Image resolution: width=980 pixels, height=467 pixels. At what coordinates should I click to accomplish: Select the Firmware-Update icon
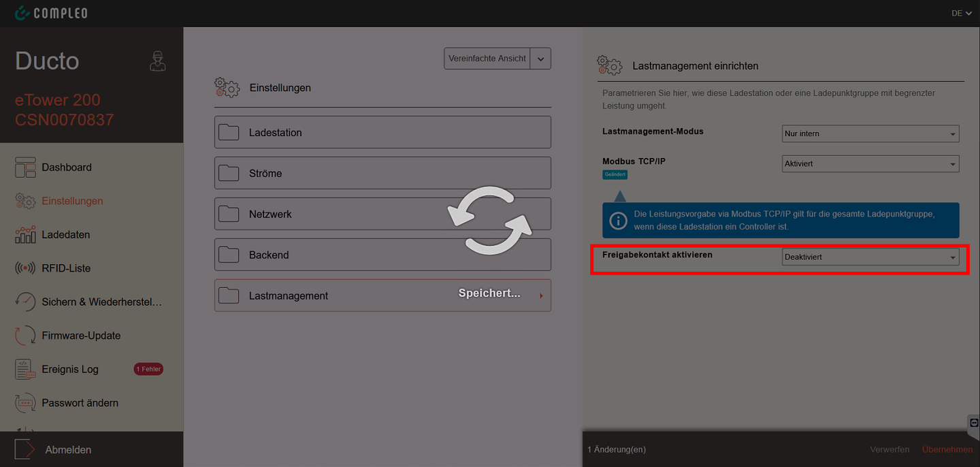coord(25,336)
